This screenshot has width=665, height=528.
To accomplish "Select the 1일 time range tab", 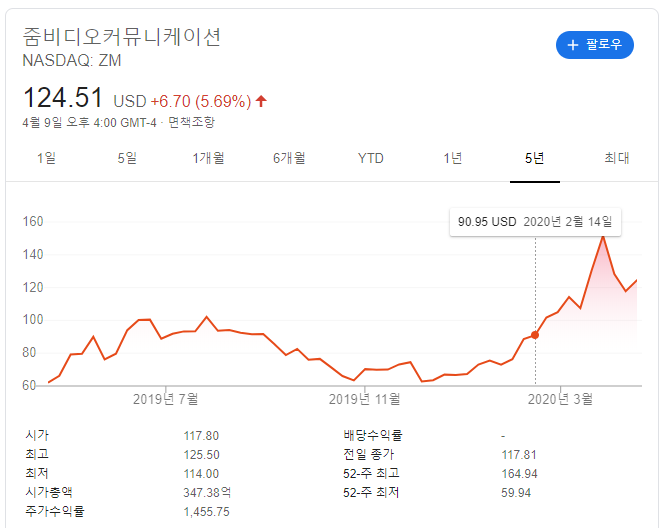I will click(46, 158).
